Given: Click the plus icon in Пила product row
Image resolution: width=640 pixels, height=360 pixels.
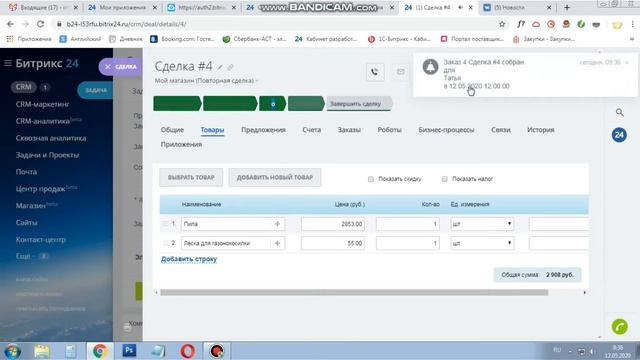Looking at the screenshot, I should (x=277, y=224).
